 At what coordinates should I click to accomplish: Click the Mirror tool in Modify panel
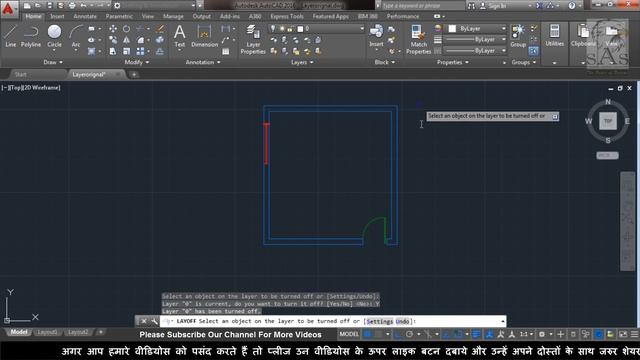click(127, 40)
